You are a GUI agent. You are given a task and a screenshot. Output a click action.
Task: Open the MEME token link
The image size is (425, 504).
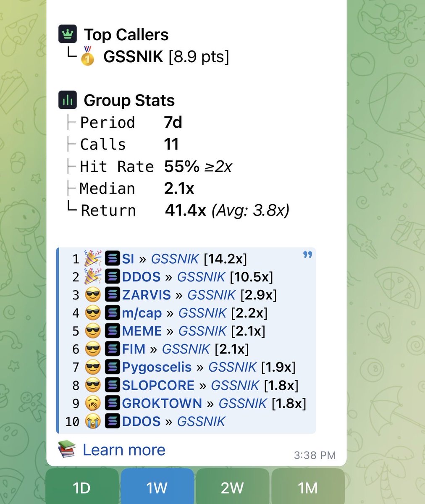[x=142, y=331]
